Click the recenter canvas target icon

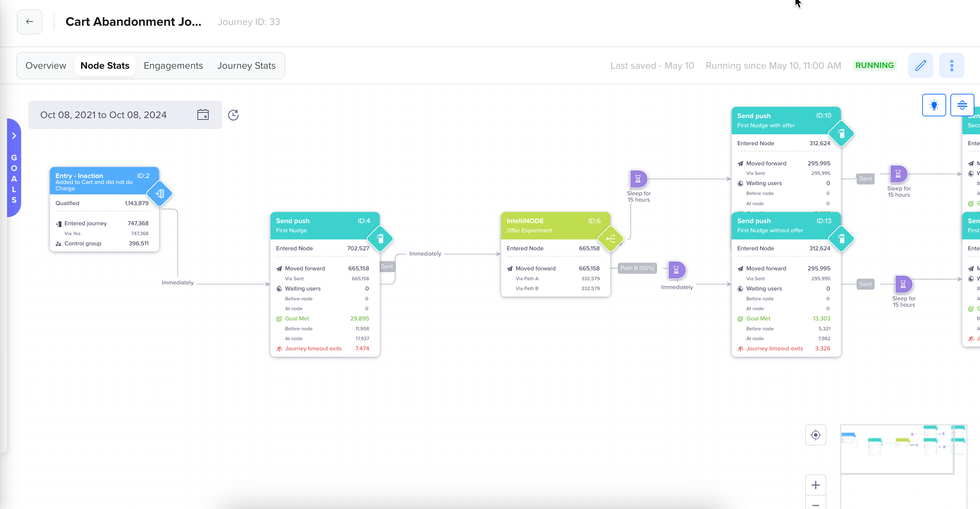tap(815, 435)
